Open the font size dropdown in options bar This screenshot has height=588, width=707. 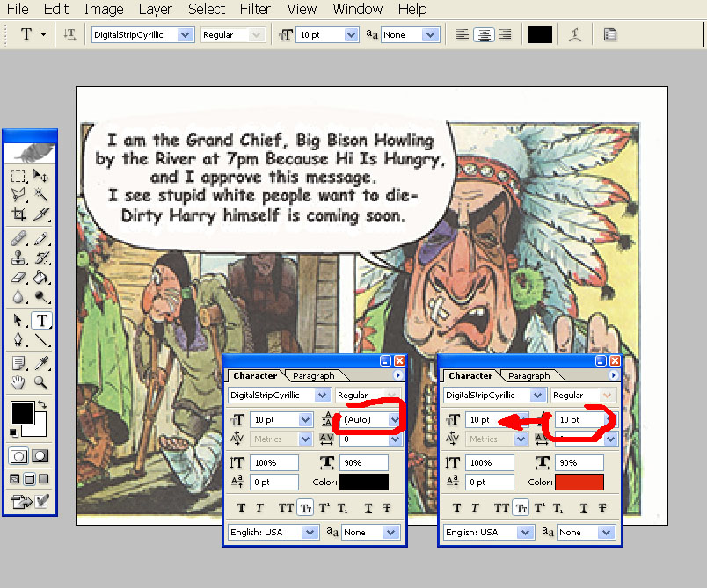(351, 34)
